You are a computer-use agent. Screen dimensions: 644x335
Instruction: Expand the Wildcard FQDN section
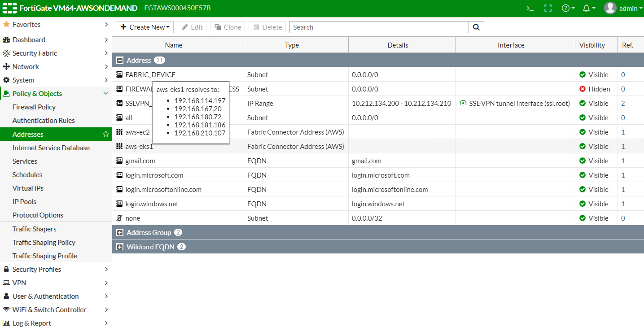coord(120,247)
